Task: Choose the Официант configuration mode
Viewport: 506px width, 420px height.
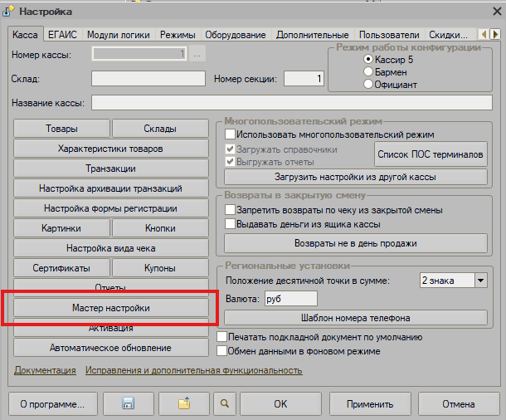Action: pyautogui.click(x=369, y=85)
